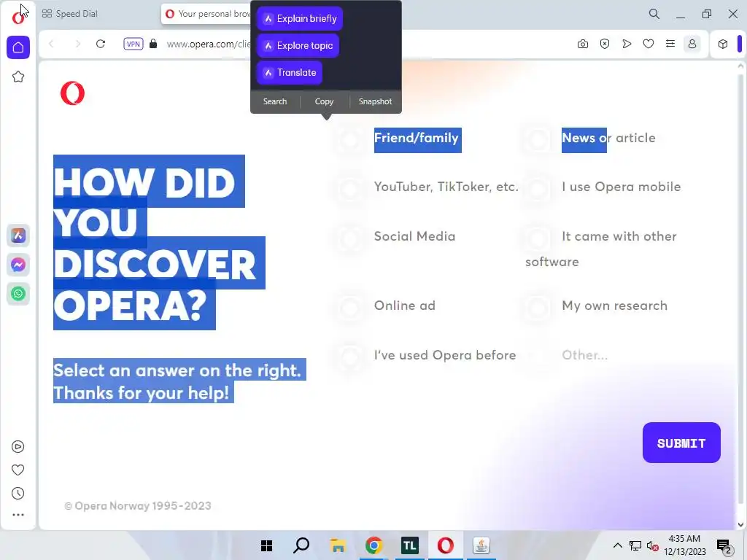
Task: Click Snapshot in the selection popup
Action: click(376, 101)
